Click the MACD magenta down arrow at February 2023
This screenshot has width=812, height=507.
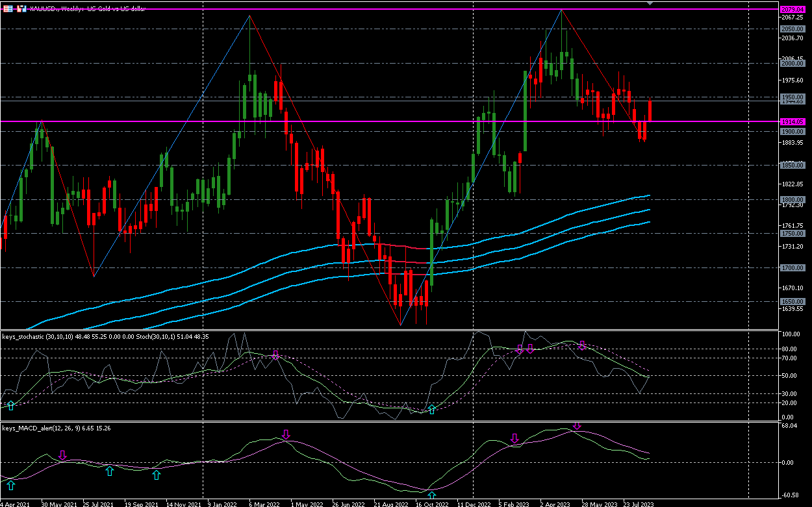515,439
